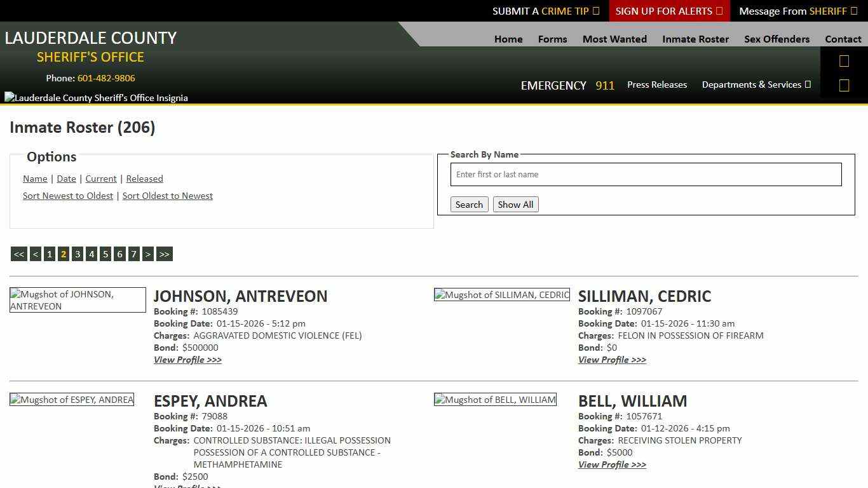
Task: Go to previous page with < control
Action: click(35, 254)
